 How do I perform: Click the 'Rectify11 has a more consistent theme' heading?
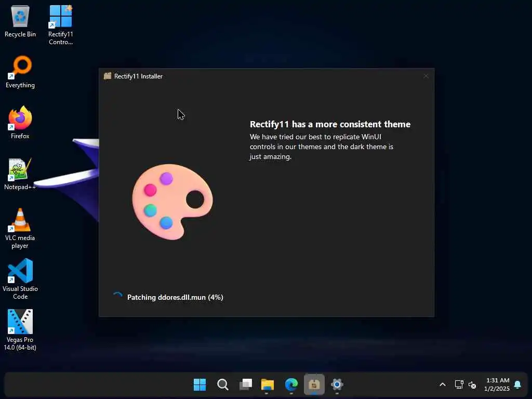[x=330, y=124]
